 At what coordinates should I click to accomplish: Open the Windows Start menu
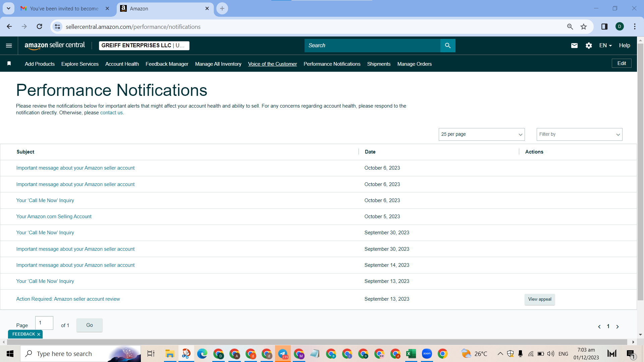[10, 354]
